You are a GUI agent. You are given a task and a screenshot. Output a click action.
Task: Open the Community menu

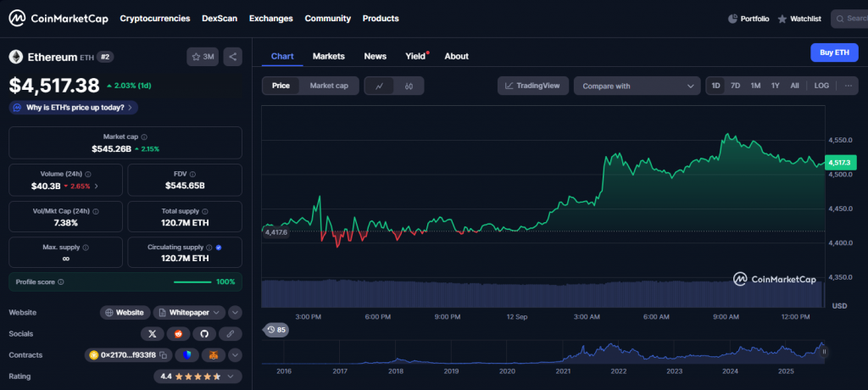click(328, 19)
